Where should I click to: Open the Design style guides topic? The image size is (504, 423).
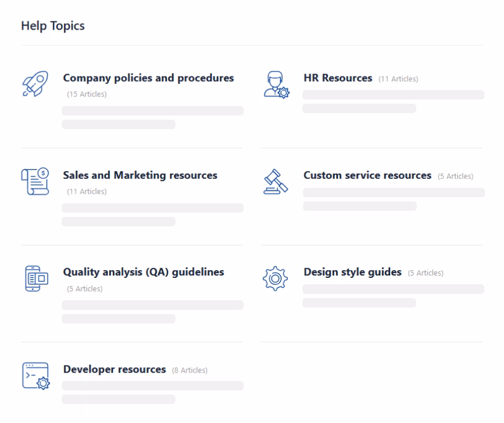point(353,273)
